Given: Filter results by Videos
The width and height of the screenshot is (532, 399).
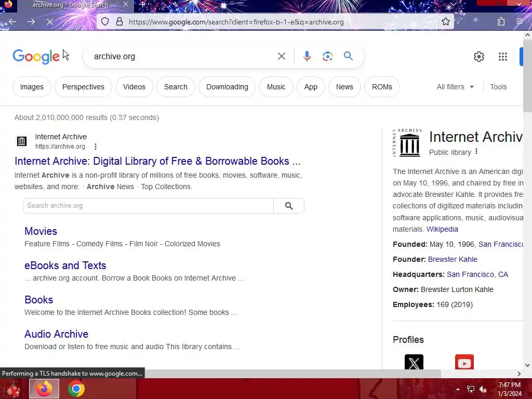Looking at the screenshot, I should click(135, 87).
